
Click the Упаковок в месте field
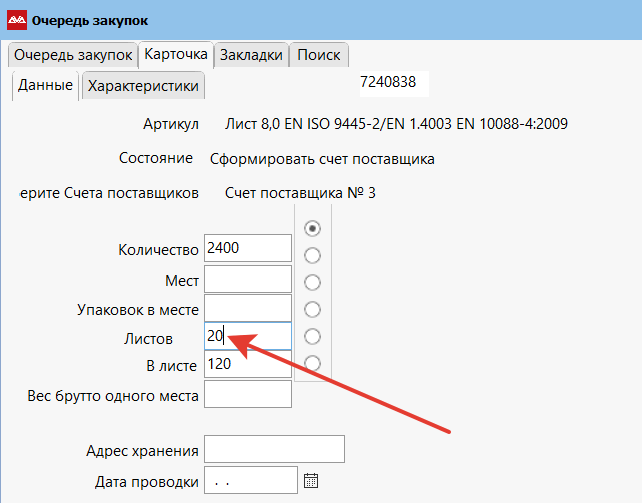pos(247,308)
